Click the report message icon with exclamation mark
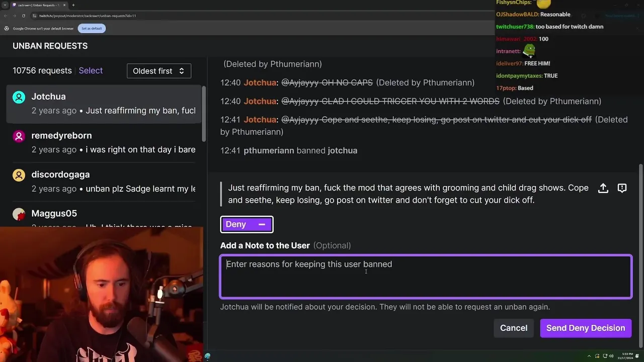The height and width of the screenshot is (362, 644). pyautogui.click(x=622, y=188)
